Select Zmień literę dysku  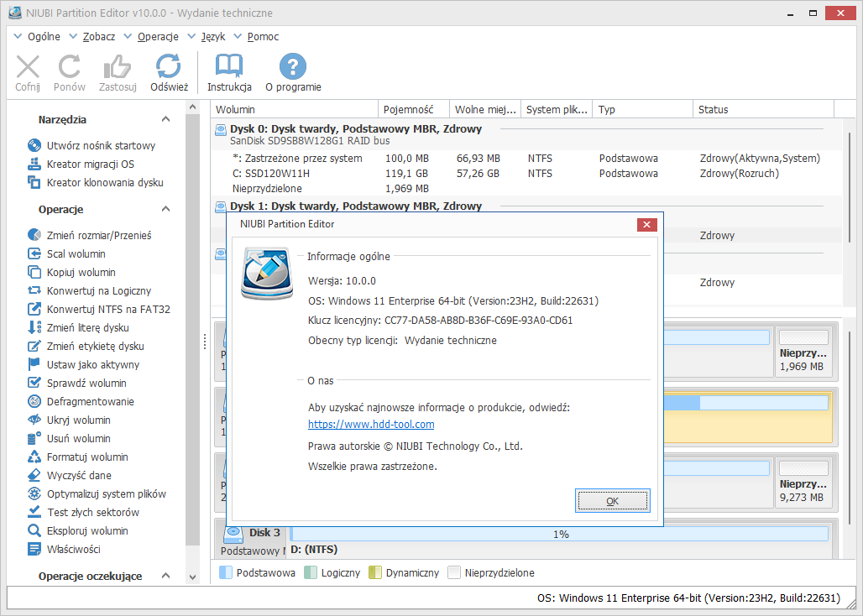click(x=77, y=328)
